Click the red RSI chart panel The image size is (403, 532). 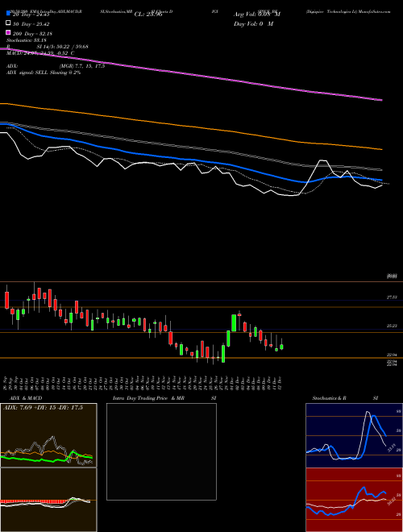point(354,500)
